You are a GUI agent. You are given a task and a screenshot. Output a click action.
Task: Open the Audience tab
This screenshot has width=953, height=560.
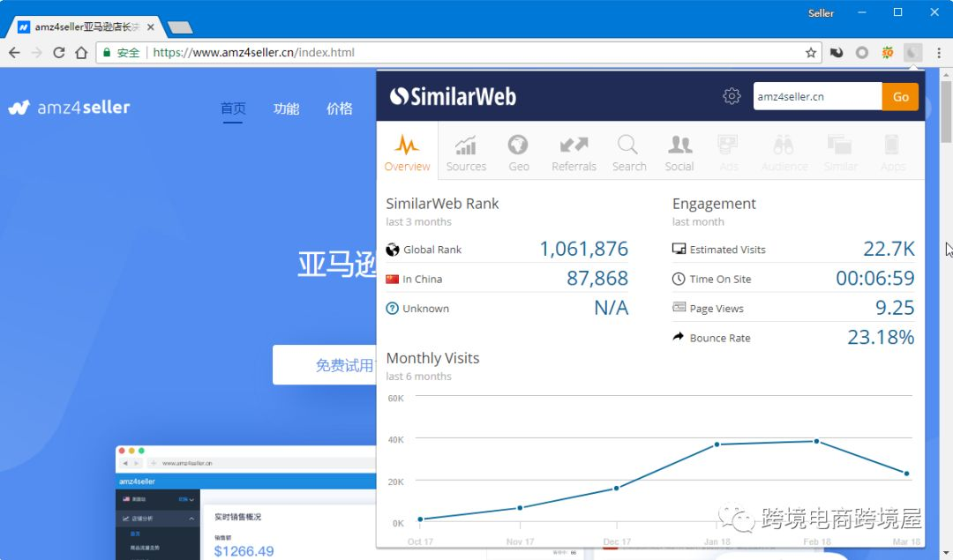pyautogui.click(x=784, y=153)
